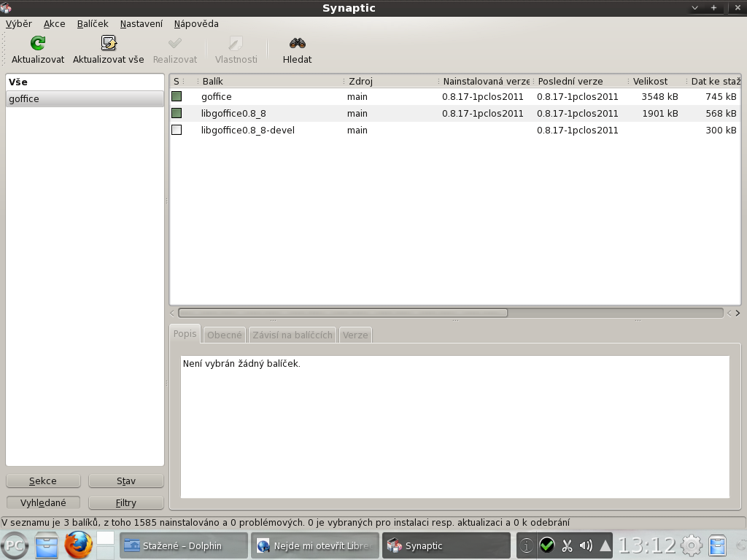Switch to Stažené – Dolphin taskbar window
The image size is (747, 560).
183,545
